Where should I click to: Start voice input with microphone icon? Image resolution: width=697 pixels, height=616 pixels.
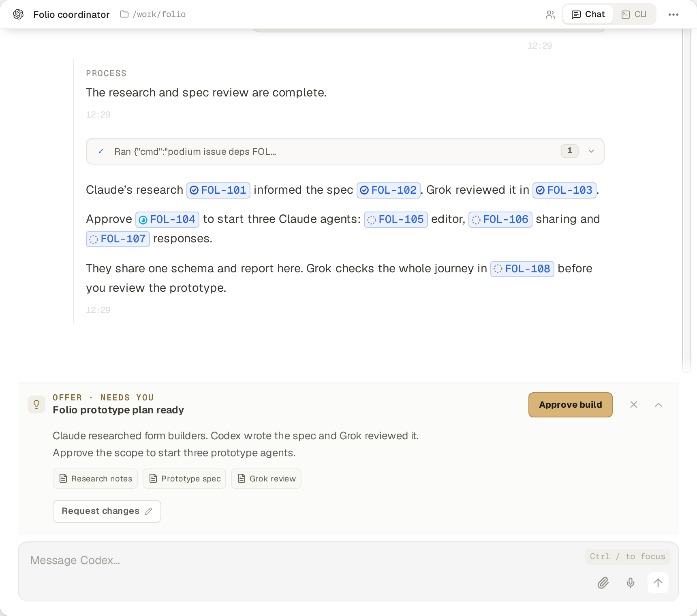[x=631, y=583]
